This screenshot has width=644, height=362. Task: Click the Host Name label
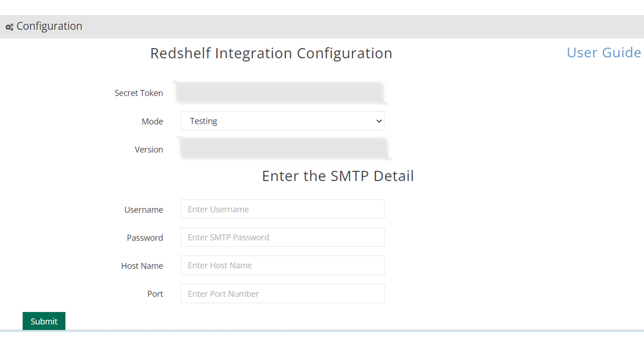point(142,266)
